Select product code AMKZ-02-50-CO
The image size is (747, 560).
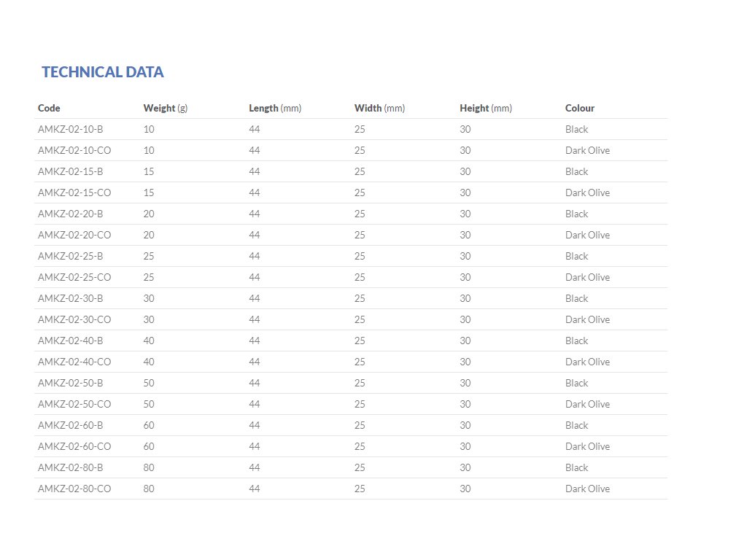(74, 404)
